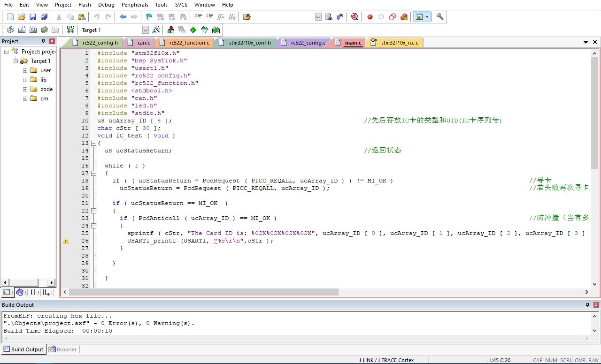Click the Manage Run-Time Environment green diamond icon
Screen dimensions: 601x364
coord(193,30)
